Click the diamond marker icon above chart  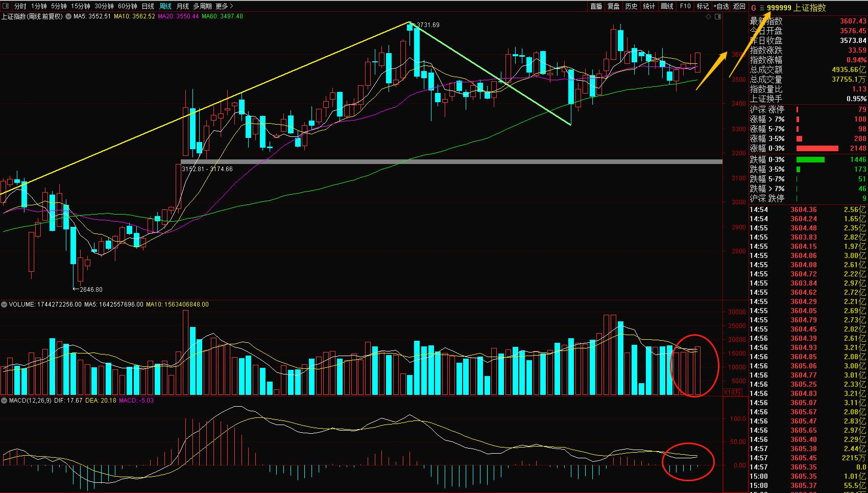pos(708,17)
